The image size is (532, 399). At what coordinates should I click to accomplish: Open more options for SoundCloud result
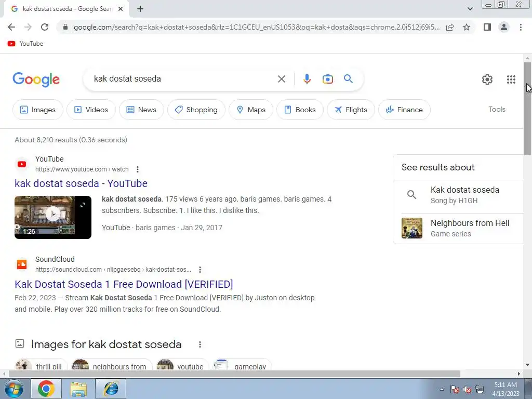click(x=200, y=270)
